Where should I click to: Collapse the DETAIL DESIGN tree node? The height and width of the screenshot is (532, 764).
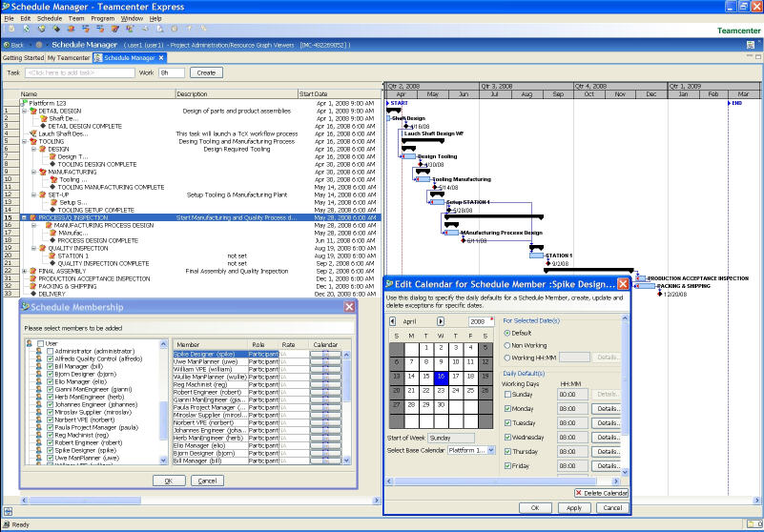[x=24, y=112]
